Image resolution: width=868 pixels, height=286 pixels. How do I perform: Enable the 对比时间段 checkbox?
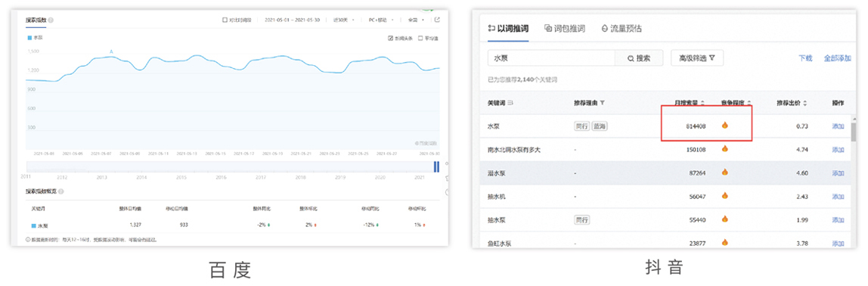[x=225, y=20]
